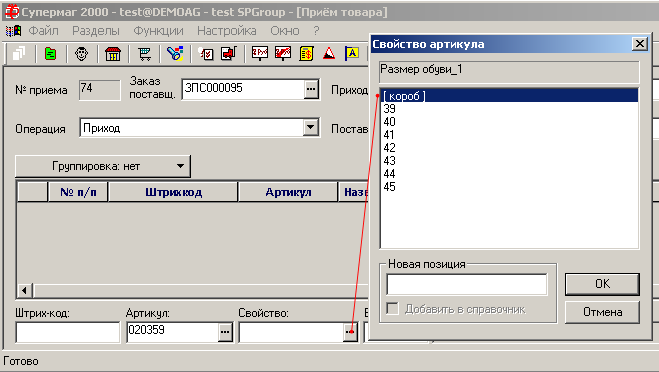Click the red forklift toolbar icon

229,53
